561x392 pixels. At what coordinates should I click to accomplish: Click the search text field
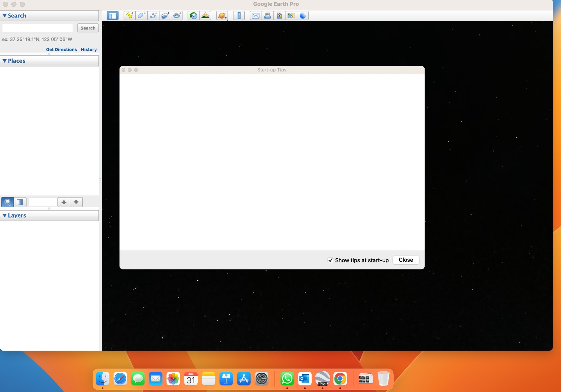coord(38,28)
